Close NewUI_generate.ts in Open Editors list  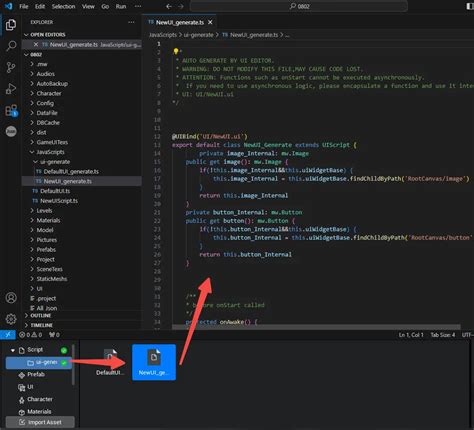pyautogui.click(x=36, y=44)
